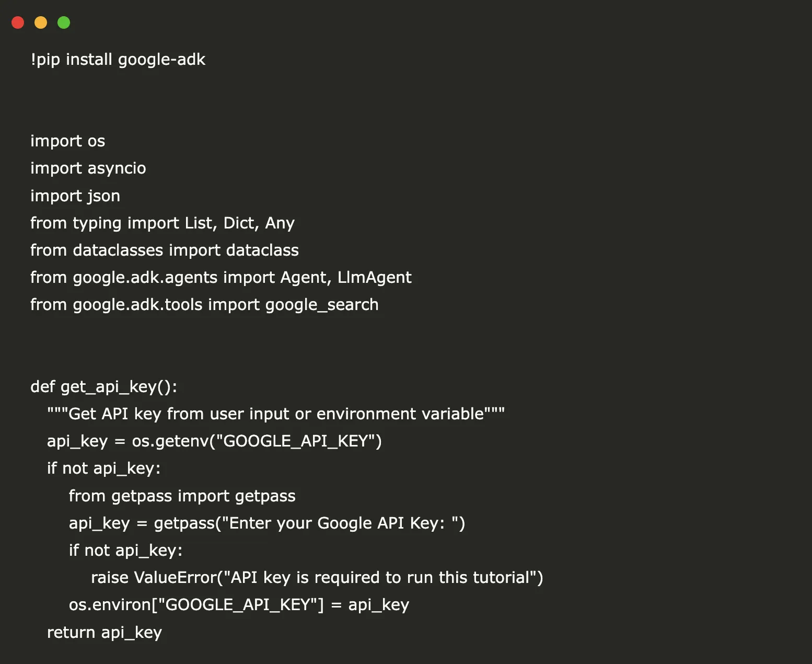Place cursor on 'import os' line

(67, 141)
